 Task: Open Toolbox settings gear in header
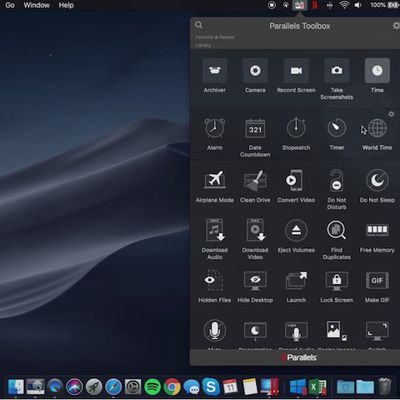396,25
